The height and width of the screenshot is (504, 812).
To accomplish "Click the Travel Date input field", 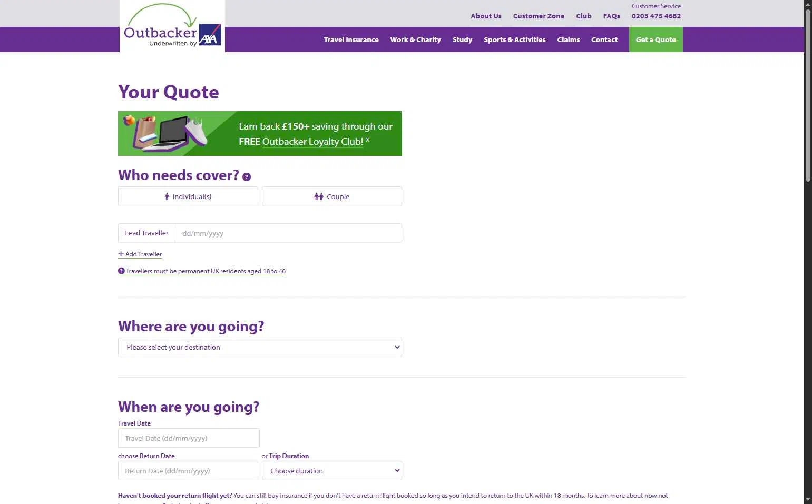I will [189, 438].
